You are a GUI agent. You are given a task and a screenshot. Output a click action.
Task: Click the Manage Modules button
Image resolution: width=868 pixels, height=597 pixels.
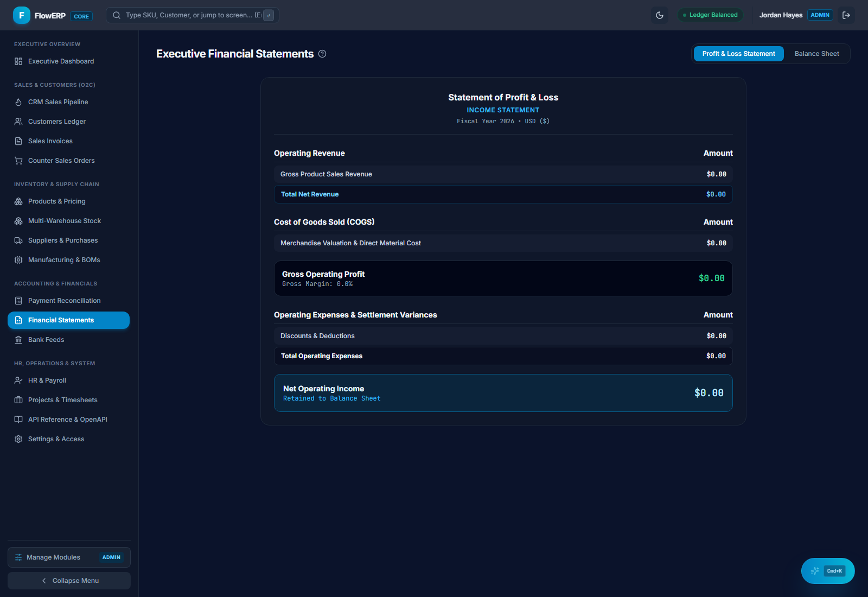point(69,557)
